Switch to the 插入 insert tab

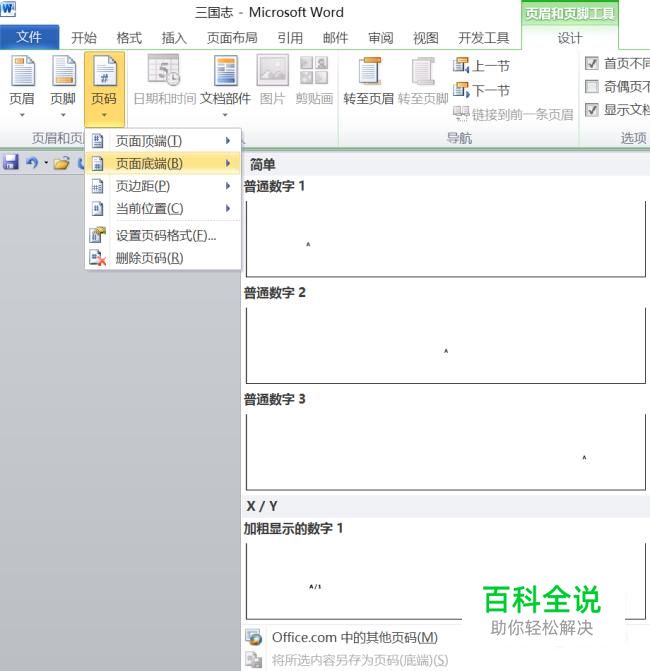point(174,38)
